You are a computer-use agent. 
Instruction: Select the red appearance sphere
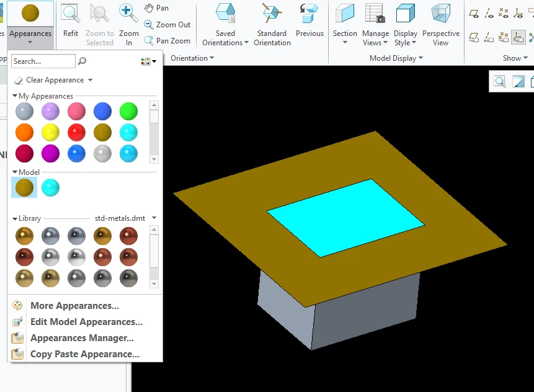click(76, 133)
